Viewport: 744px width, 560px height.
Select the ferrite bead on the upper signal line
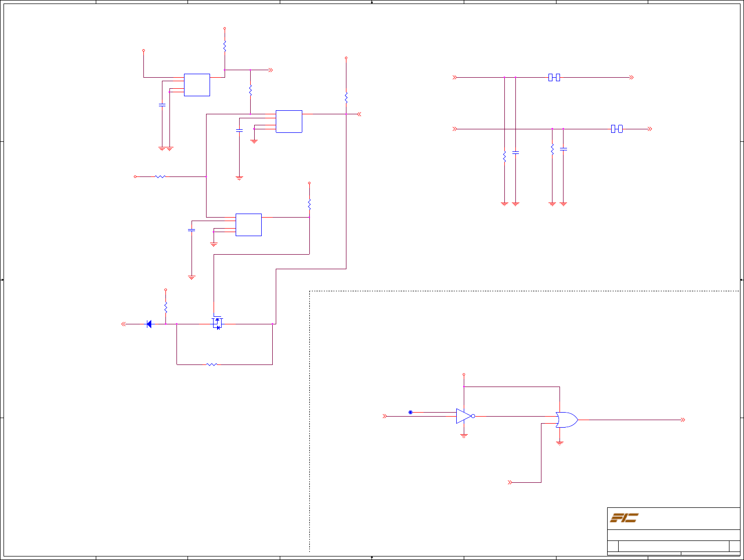pos(554,77)
